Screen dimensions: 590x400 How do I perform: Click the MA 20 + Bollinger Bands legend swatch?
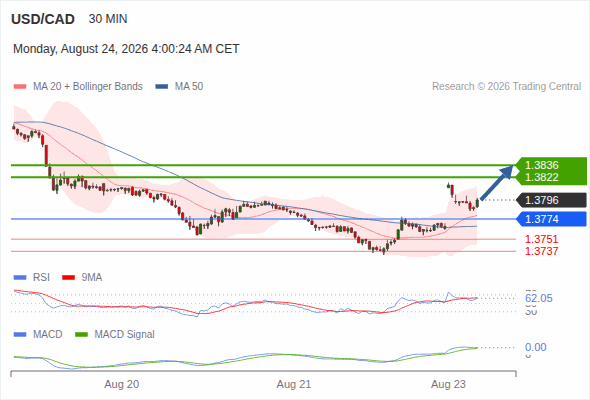coord(20,87)
